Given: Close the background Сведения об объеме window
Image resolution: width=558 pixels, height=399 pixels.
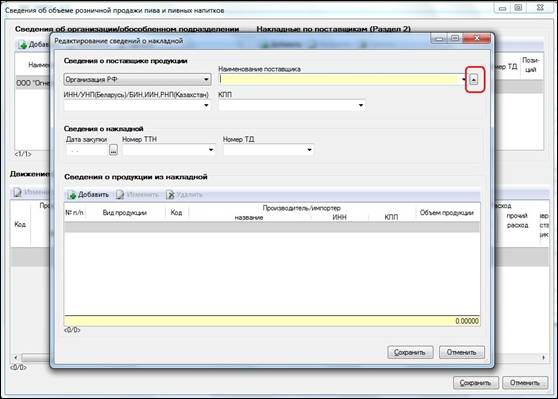Looking at the screenshot, I should [540, 7].
